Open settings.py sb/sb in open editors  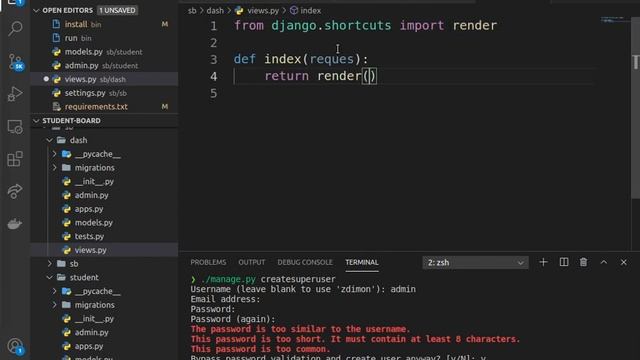[104, 93]
